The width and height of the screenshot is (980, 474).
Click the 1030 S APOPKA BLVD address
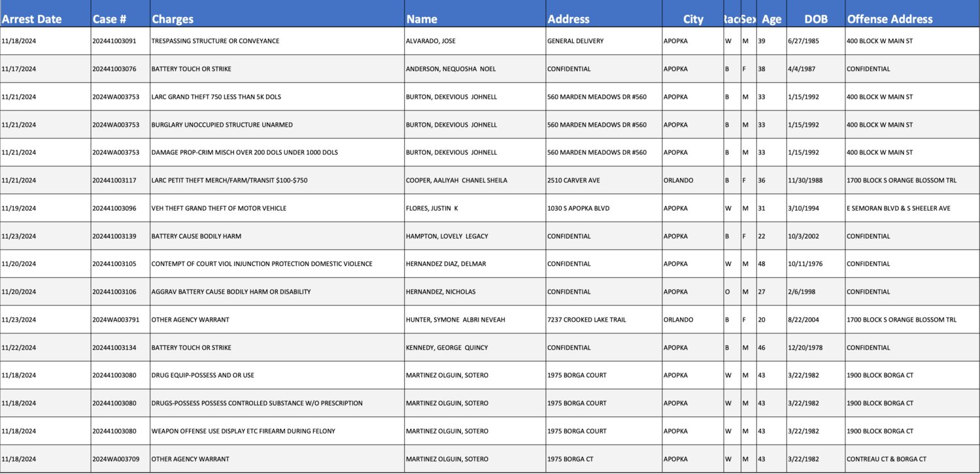click(x=603, y=209)
